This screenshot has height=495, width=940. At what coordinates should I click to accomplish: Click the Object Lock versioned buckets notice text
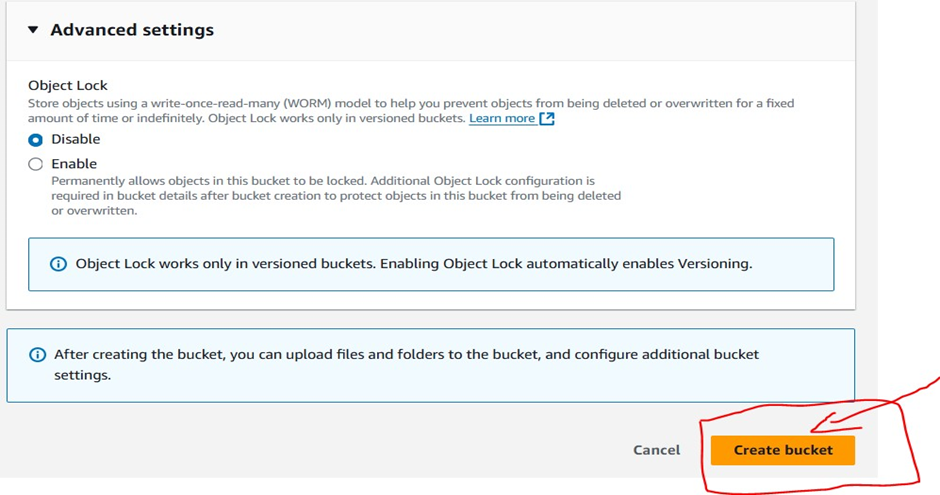(x=413, y=265)
